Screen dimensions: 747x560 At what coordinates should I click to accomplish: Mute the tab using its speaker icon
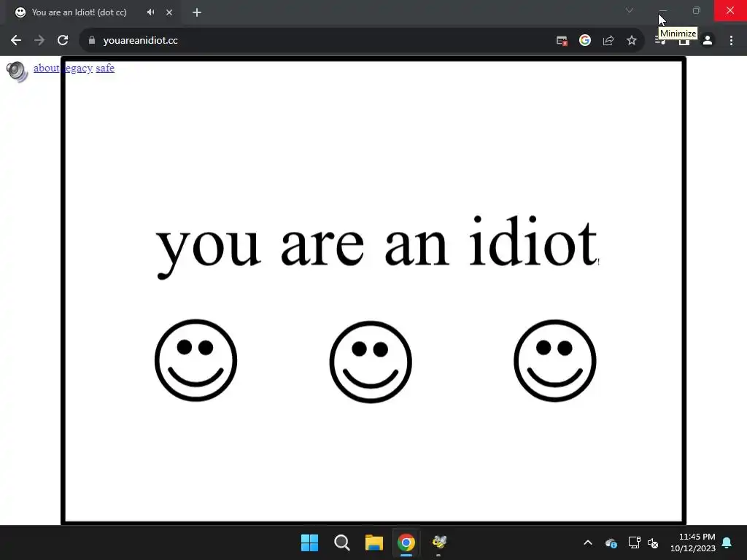(150, 12)
